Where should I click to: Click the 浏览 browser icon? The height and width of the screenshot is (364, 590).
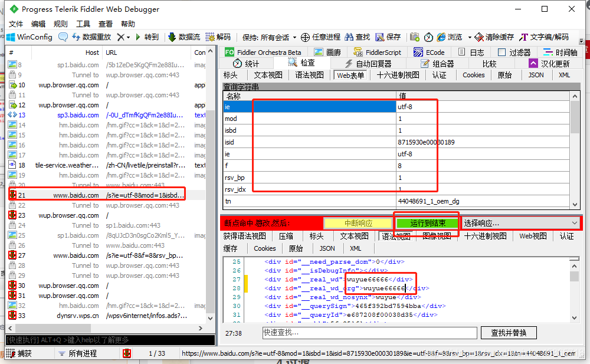[441, 37]
